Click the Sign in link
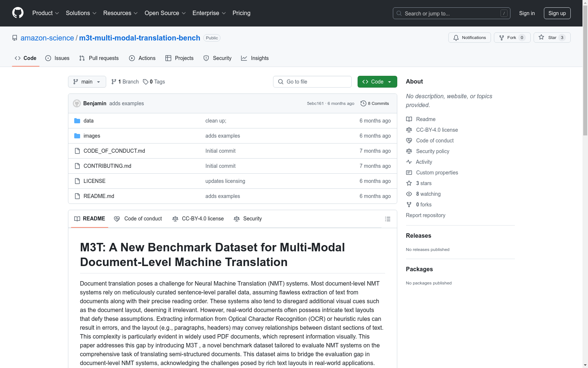The image size is (588, 368). tap(527, 13)
